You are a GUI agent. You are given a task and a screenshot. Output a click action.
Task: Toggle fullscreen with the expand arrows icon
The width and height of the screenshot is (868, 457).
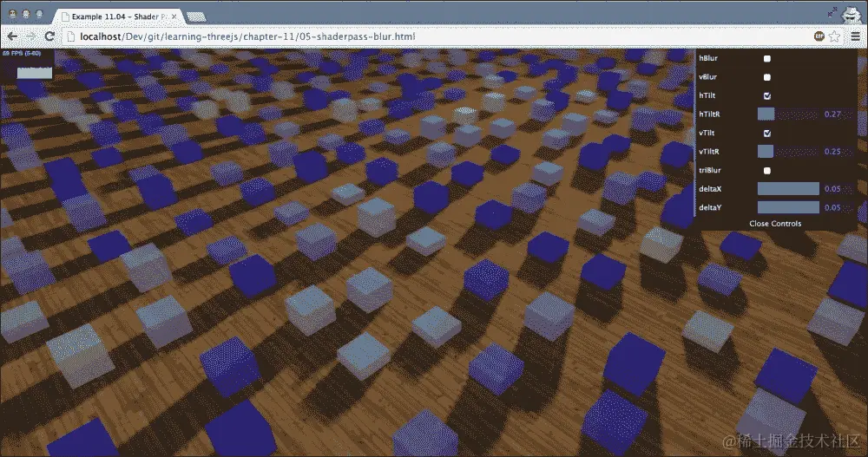point(832,12)
